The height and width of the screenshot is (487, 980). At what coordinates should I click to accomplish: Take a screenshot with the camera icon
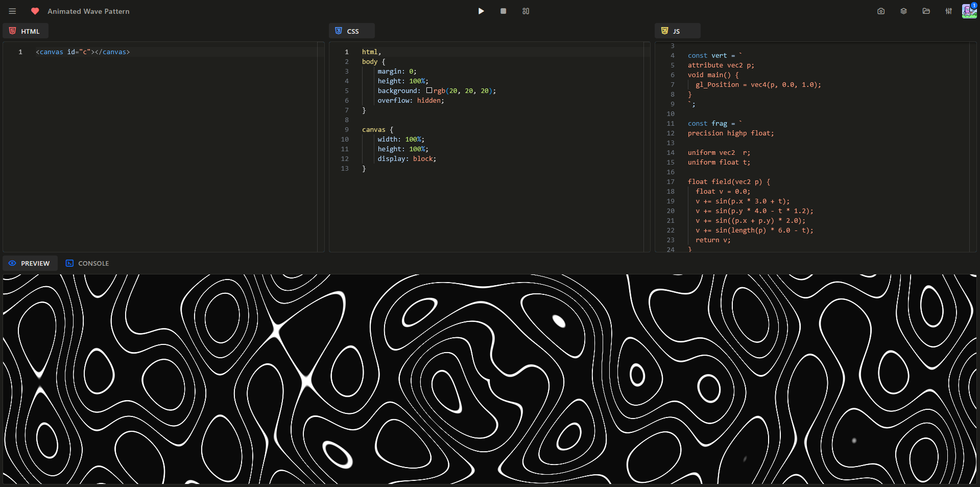(x=880, y=11)
